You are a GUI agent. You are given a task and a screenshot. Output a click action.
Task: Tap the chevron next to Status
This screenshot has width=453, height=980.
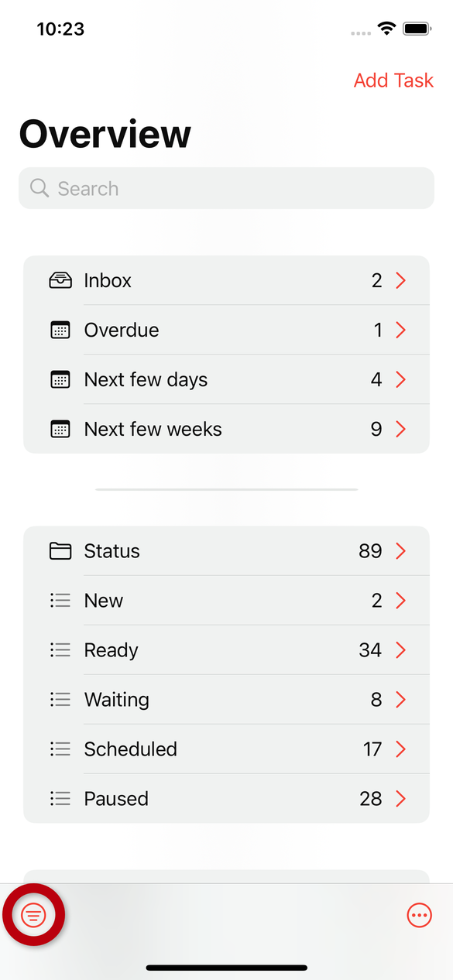(400, 550)
